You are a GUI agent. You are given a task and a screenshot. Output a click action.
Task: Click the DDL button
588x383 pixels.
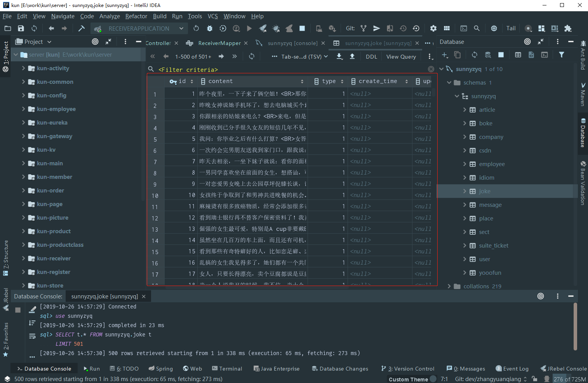[371, 57]
